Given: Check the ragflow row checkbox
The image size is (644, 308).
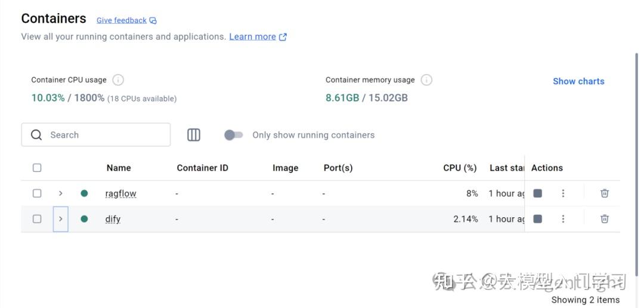Looking at the screenshot, I should click(37, 193).
